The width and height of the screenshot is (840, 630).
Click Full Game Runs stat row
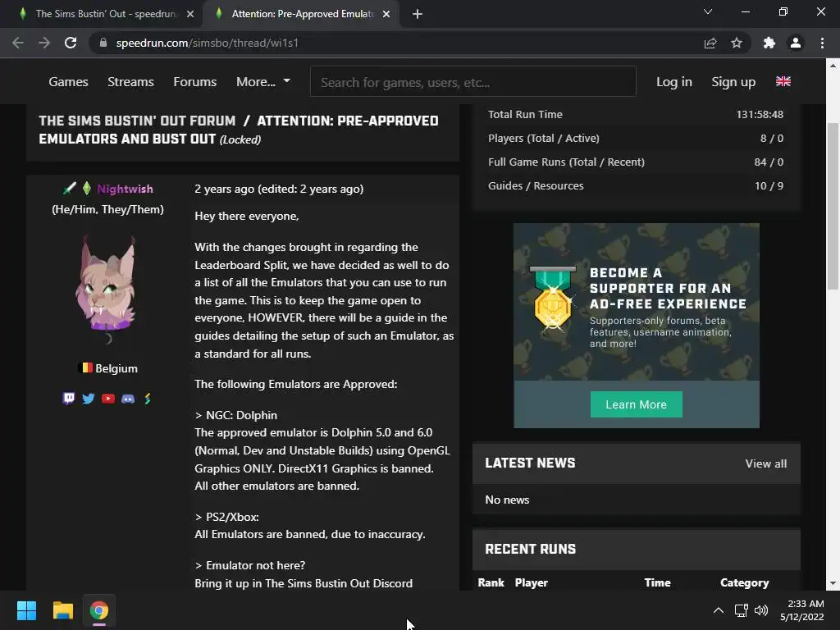click(636, 162)
